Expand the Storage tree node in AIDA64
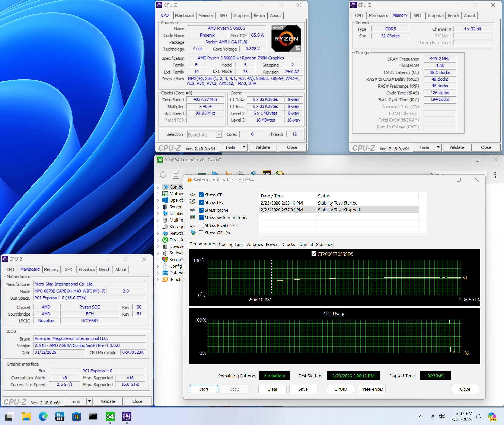The image size is (504, 425). pyautogui.click(x=158, y=227)
